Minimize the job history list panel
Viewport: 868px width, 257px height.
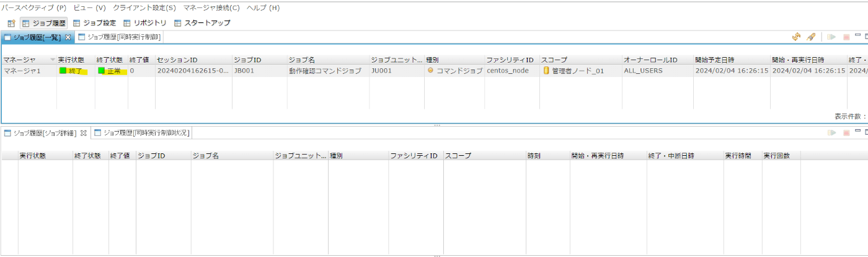[x=858, y=36]
